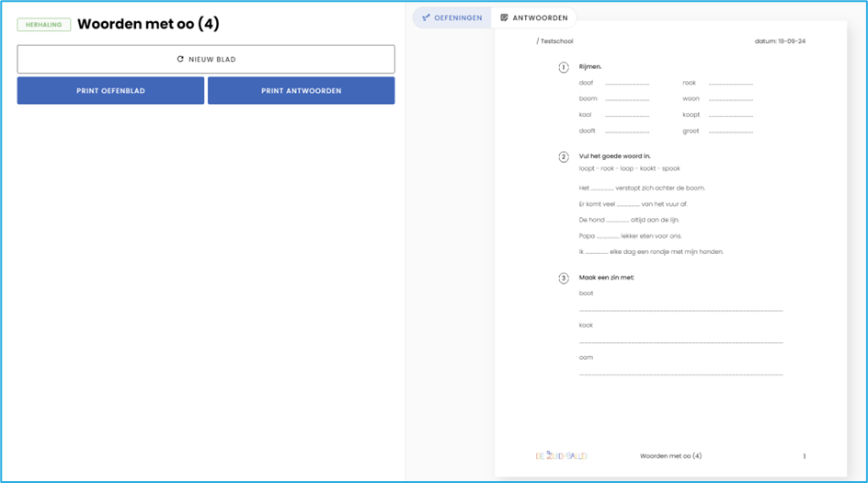This screenshot has height=483, width=868.
Task: Click the 'Testschool' header text on worksheet
Action: tap(555, 41)
